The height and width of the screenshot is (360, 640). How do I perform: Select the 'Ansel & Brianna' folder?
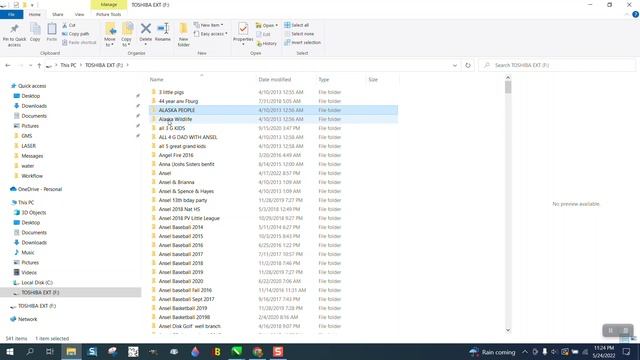pos(176,182)
